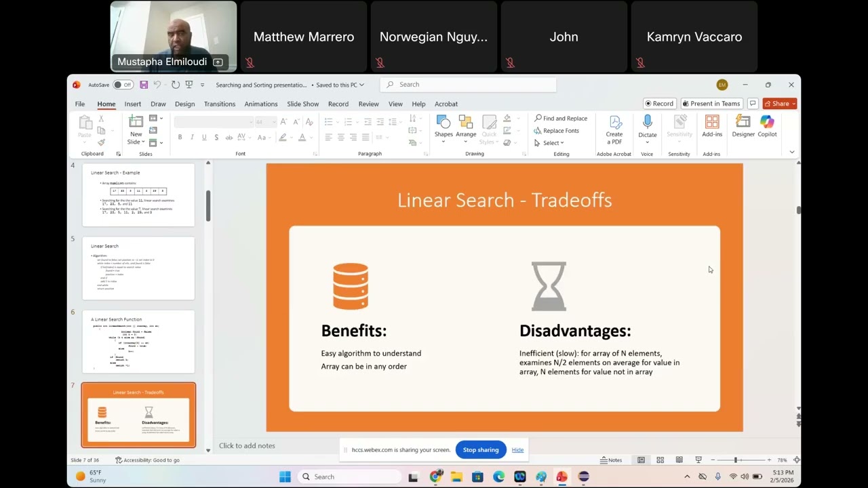Open Copilot from the ribbon

pyautogui.click(x=767, y=126)
